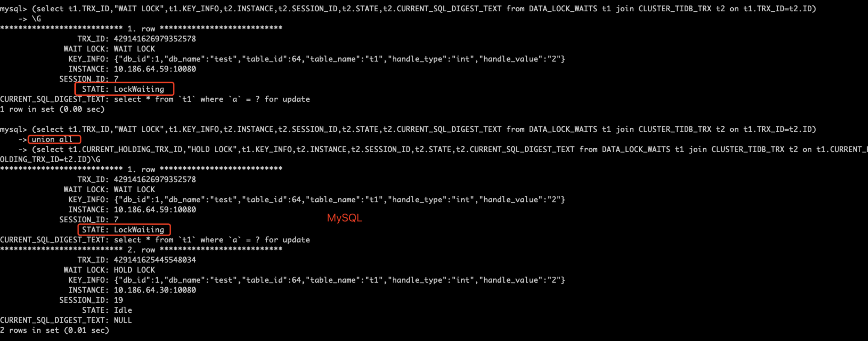Click the SESSION_ID: 19 line
868x341 pixels.
coord(91,300)
